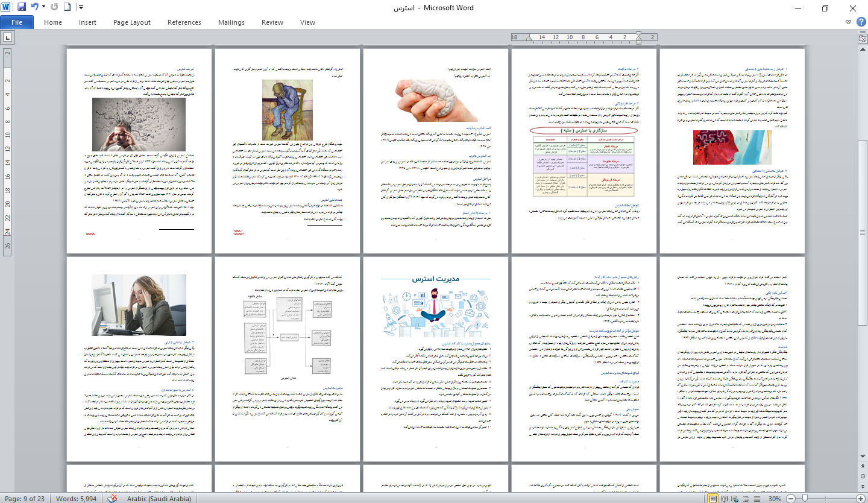Open the References ribbon tab

[184, 22]
